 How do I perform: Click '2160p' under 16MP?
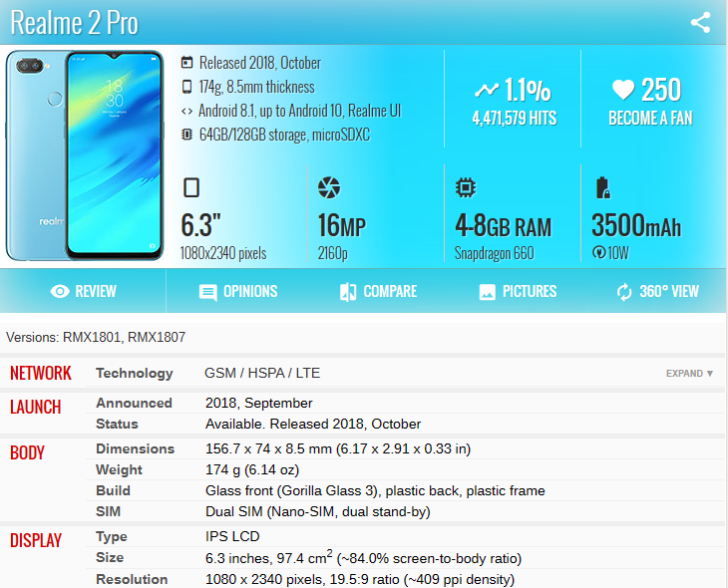332,253
